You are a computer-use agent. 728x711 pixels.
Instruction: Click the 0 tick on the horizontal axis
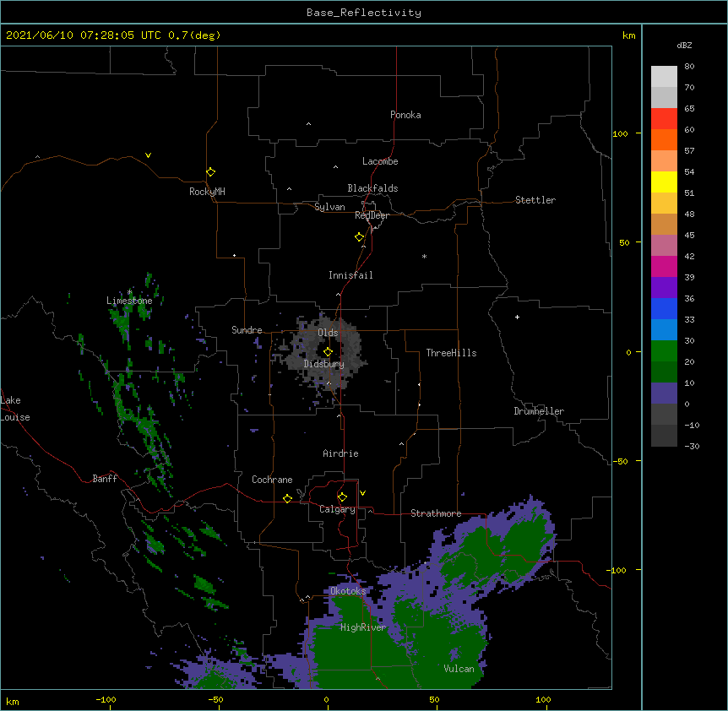pyautogui.click(x=326, y=699)
